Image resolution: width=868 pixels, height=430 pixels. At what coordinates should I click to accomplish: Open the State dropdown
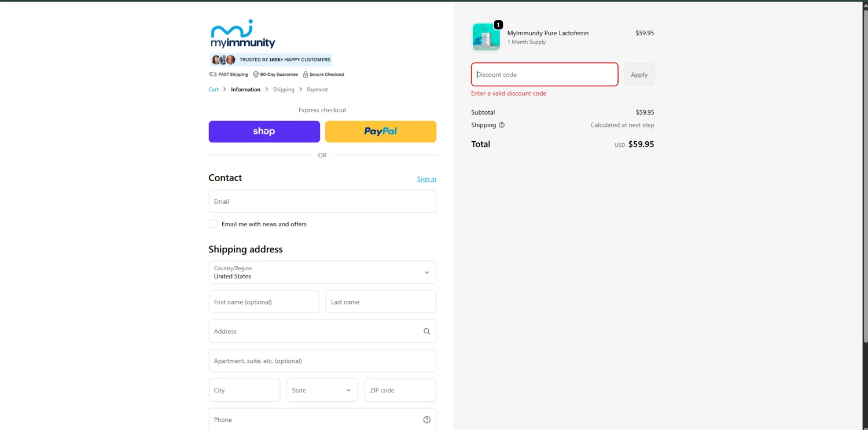point(322,390)
